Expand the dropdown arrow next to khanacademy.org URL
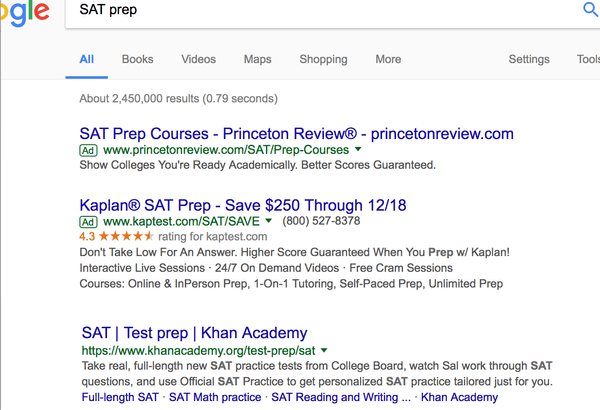Viewport: 600px width, 410px height. [324, 350]
